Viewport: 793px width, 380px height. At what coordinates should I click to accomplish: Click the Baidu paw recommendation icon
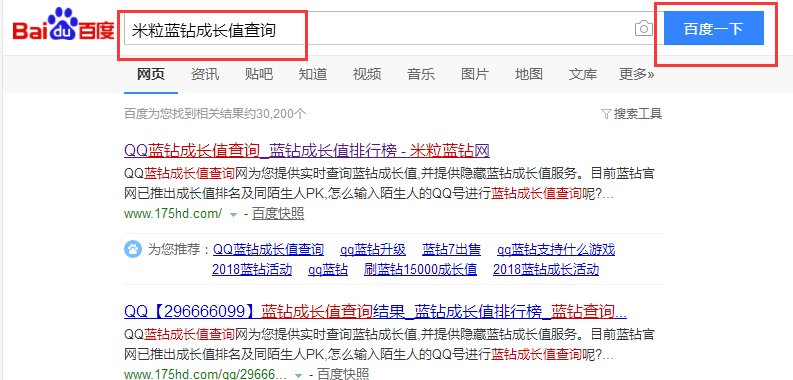coord(133,249)
